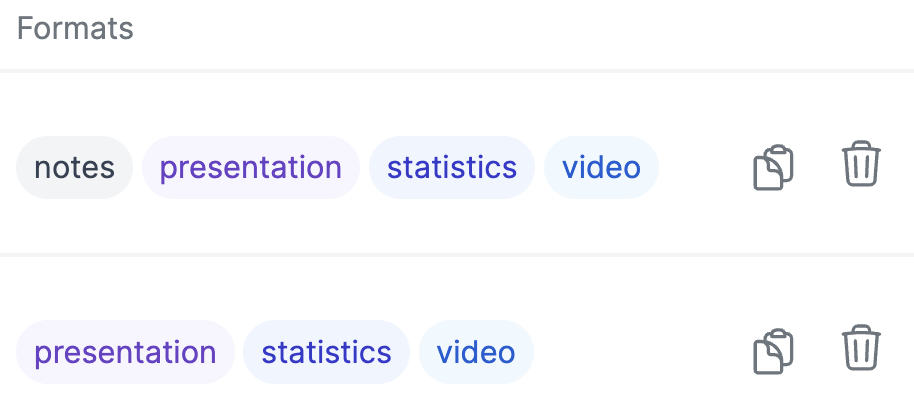Click the light-blue video chip in the bottom row
The width and height of the screenshot is (914, 420).
click(476, 352)
